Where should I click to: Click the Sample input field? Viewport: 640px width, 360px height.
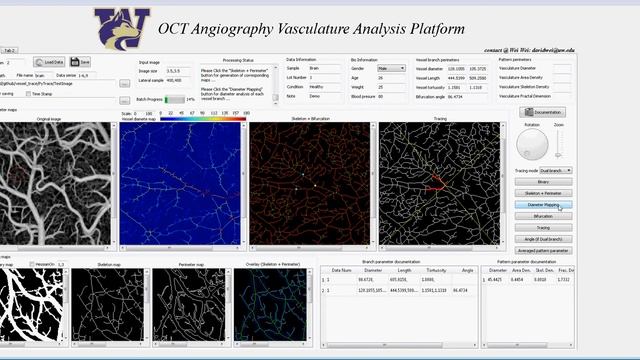point(324,68)
